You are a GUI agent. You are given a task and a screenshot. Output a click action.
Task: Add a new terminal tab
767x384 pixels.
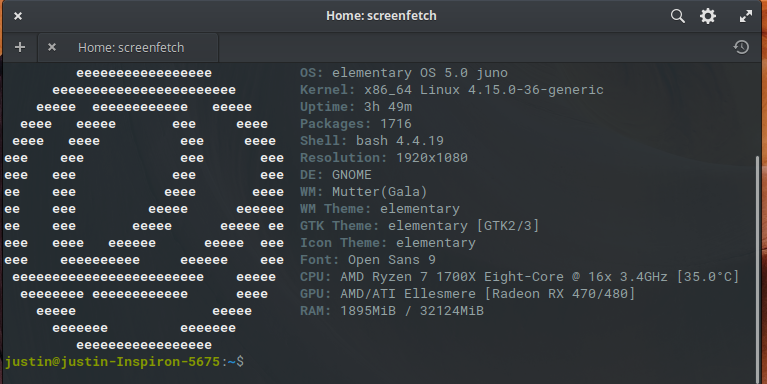tap(20, 47)
